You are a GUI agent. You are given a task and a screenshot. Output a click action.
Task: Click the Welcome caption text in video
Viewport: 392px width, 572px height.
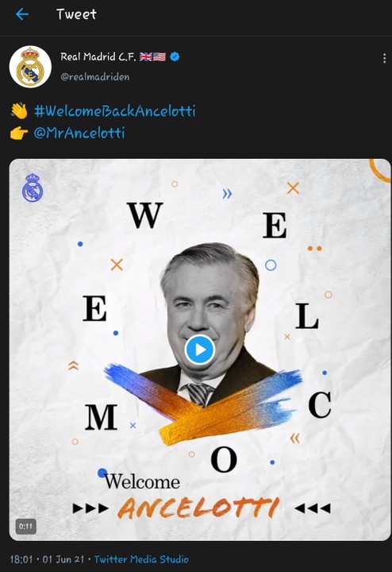(142, 481)
